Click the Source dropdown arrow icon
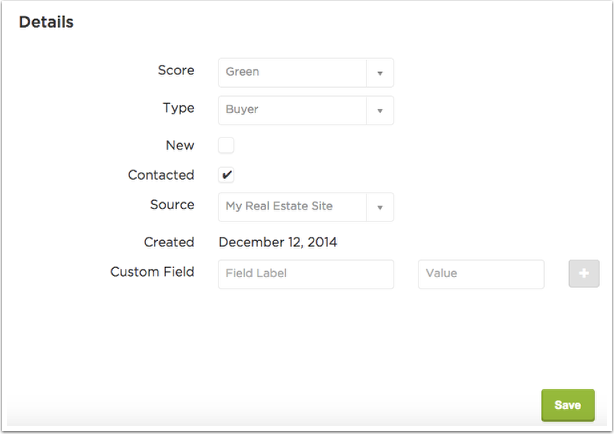The width and height of the screenshot is (614, 434). [x=380, y=208]
